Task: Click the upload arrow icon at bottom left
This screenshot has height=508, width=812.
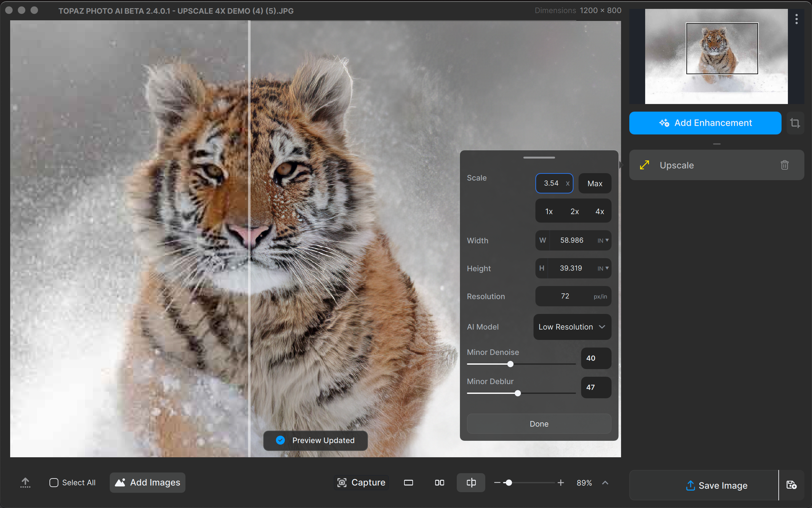Action: tap(25, 482)
